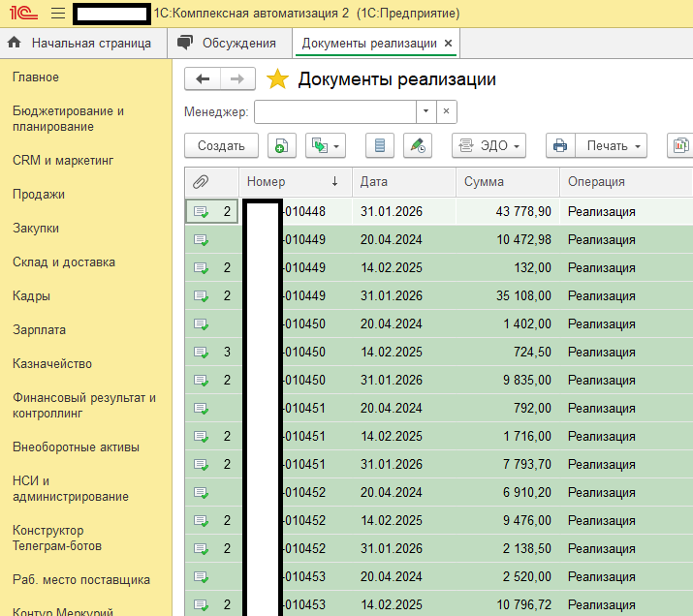
Task: Go forward with the right arrow button
Action: click(237, 79)
